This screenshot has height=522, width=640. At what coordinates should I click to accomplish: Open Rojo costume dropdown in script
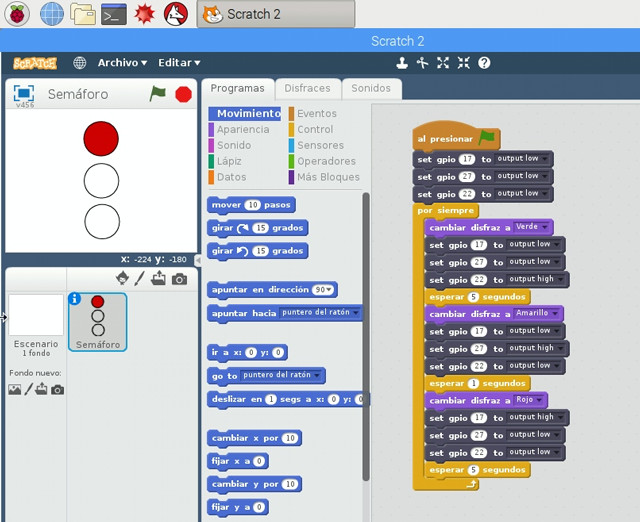coord(529,400)
